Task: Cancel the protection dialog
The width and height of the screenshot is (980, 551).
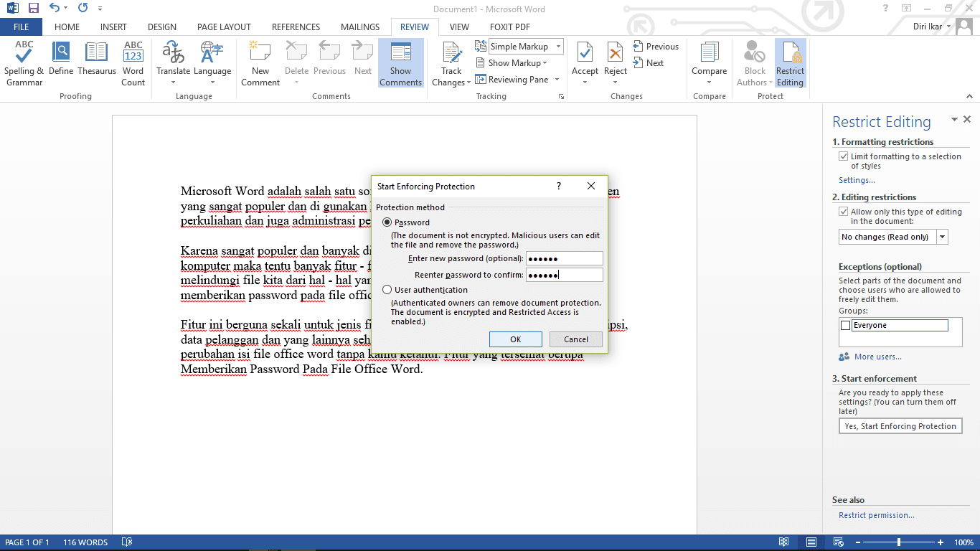Action: point(576,339)
